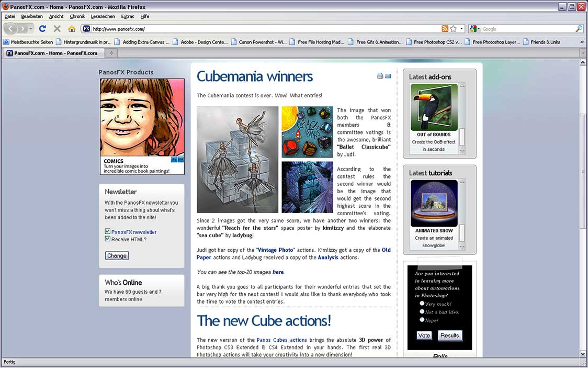Image resolution: width=588 pixels, height=368 pixels.
Task: Show more bookmarks with the chevron
Action: click(582, 42)
